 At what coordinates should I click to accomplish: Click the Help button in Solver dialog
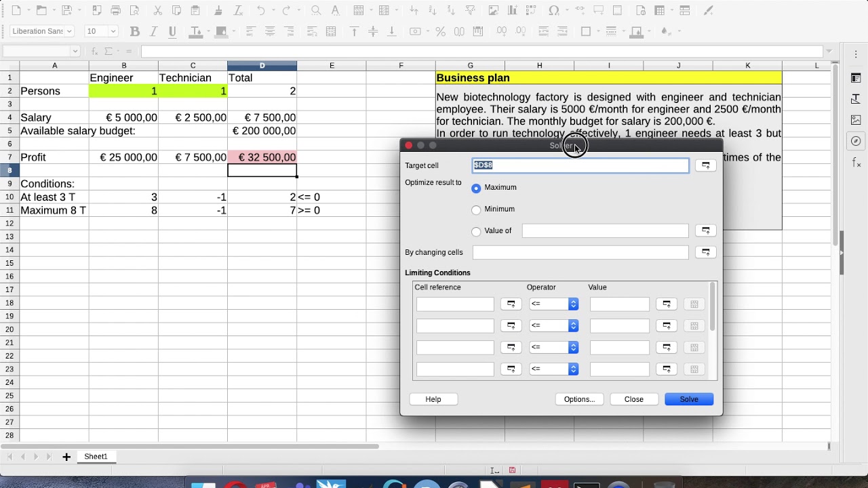(x=433, y=399)
